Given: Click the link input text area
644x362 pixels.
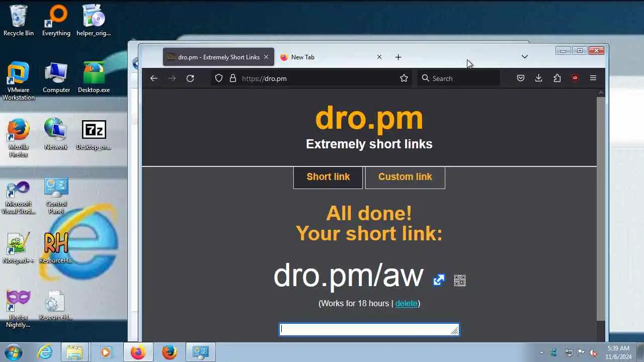Looking at the screenshot, I should tap(369, 329).
